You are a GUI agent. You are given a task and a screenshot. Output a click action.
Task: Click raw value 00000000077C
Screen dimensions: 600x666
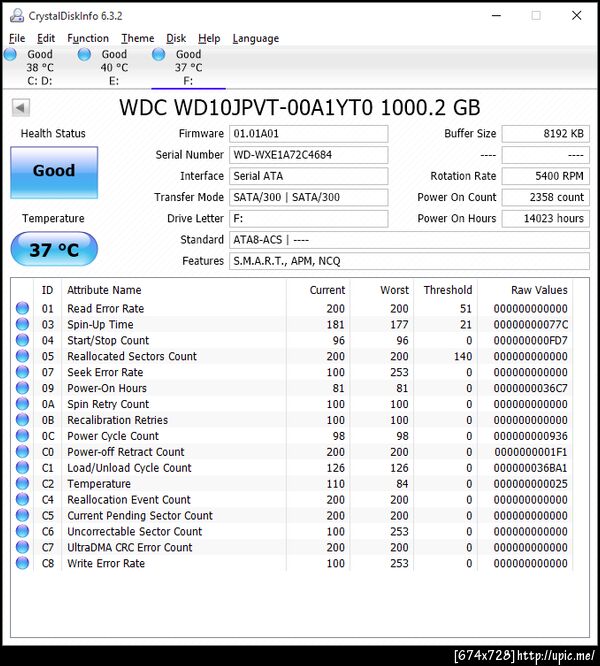[x=530, y=325]
